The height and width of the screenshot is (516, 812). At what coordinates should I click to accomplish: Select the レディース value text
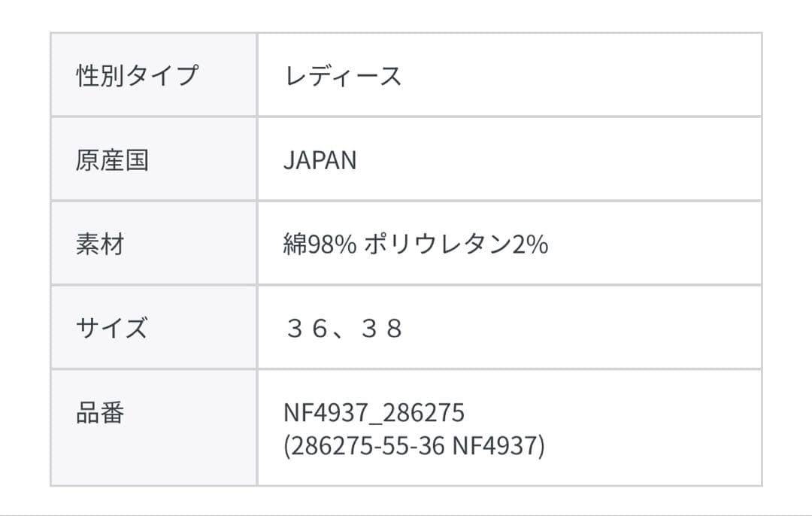click(x=342, y=75)
